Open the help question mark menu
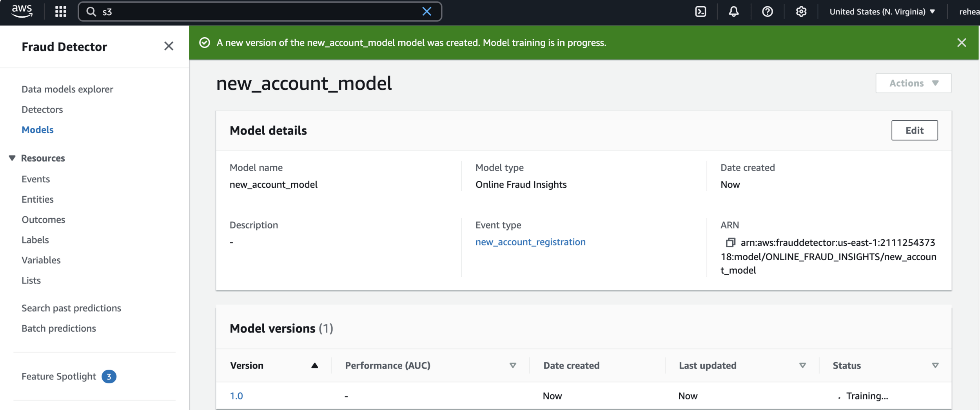980x410 pixels. coord(767,12)
